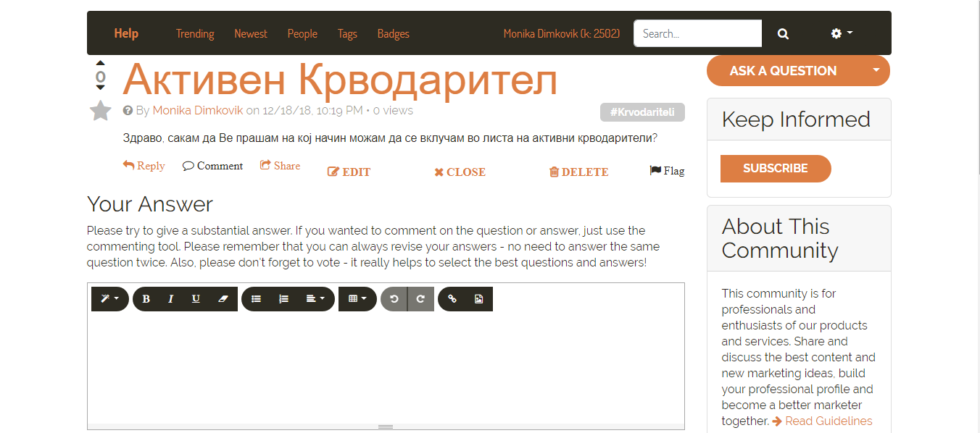The image size is (980, 433).
Task: Open the magic wand style dropdown
Action: [x=109, y=299]
